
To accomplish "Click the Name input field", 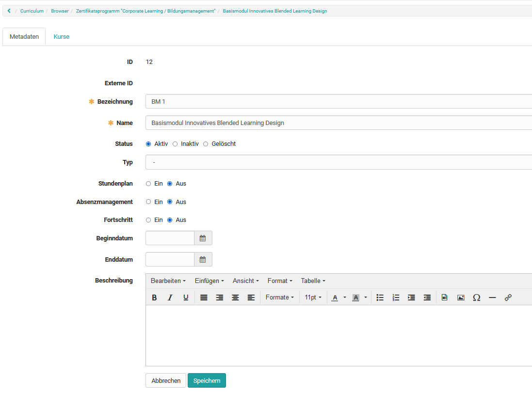I will point(339,123).
